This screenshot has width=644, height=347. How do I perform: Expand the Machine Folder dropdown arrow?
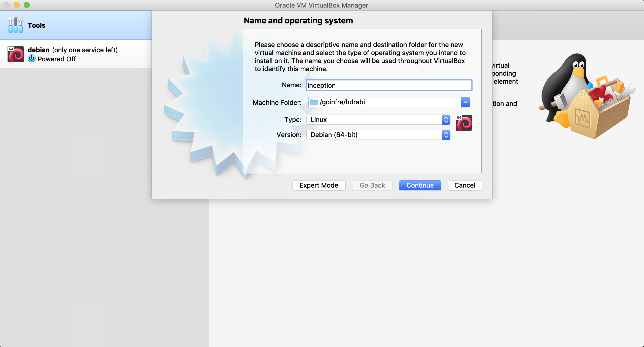[x=466, y=102]
